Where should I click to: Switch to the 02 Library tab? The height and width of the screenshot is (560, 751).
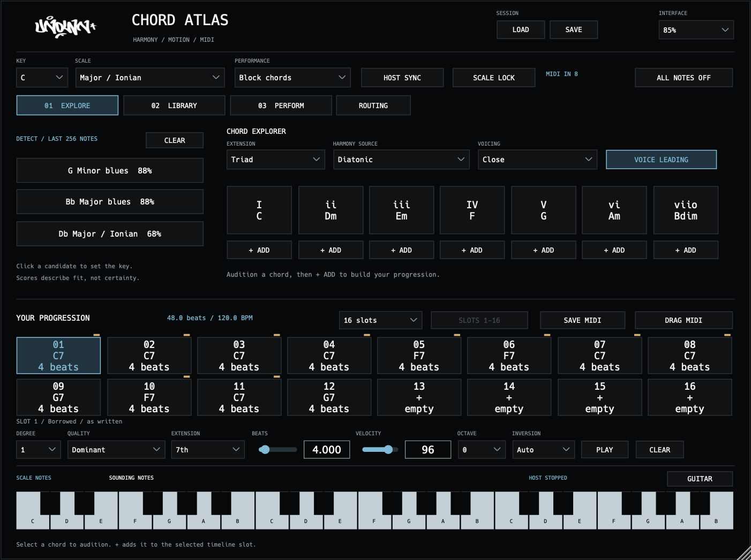pyautogui.click(x=174, y=105)
